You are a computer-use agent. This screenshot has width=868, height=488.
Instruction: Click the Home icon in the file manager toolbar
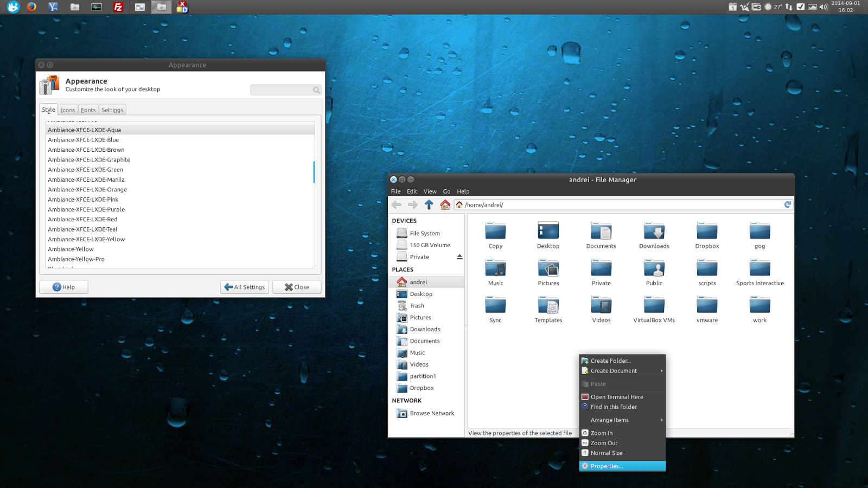(444, 204)
